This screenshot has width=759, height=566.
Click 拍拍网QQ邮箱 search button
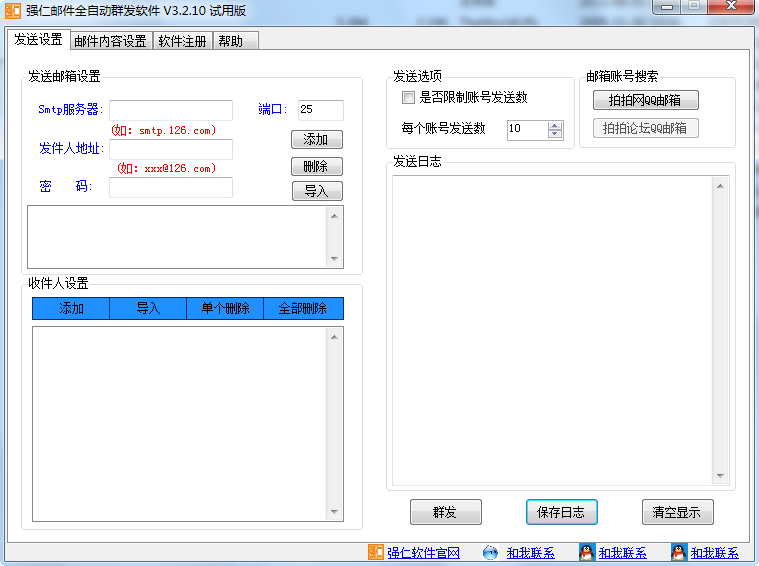click(x=646, y=100)
